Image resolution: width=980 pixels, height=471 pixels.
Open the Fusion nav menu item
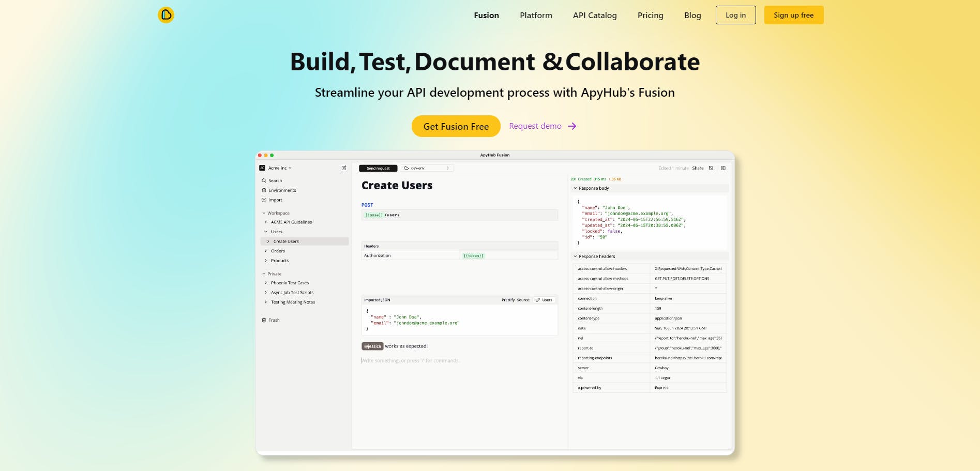pyautogui.click(x=487, y=16)
